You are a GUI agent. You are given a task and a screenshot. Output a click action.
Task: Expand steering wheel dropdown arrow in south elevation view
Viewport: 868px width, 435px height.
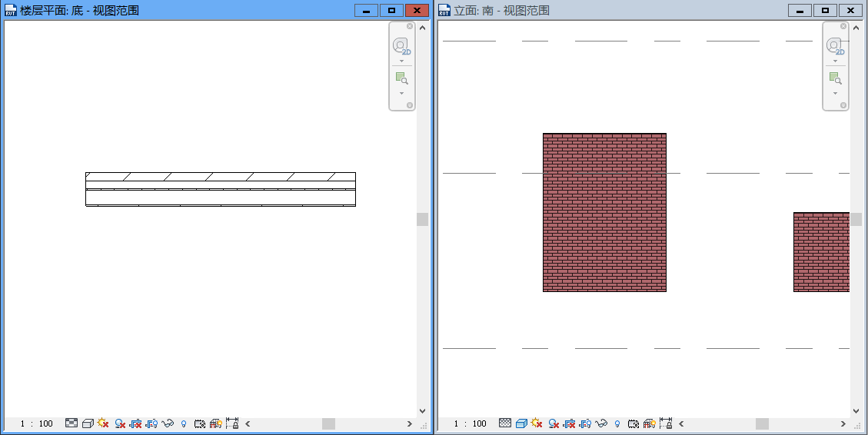coord(836,61)
